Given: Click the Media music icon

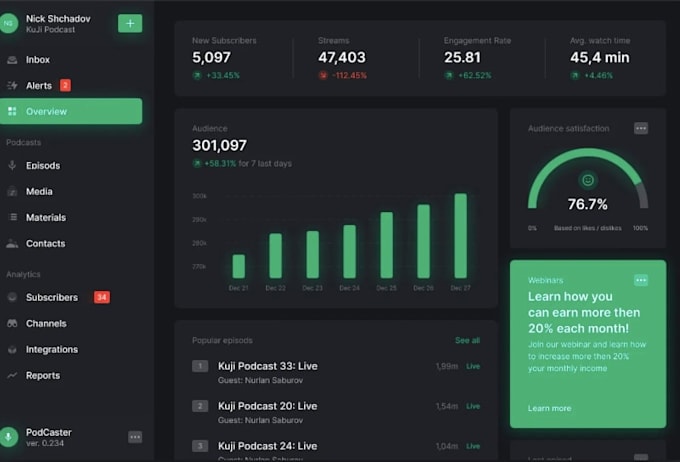Looking at the screenshot, I should pos(12,191).
